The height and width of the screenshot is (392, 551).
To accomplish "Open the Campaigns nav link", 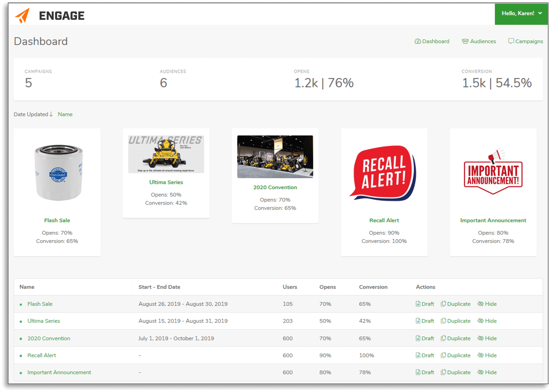I will click(525, 41).
